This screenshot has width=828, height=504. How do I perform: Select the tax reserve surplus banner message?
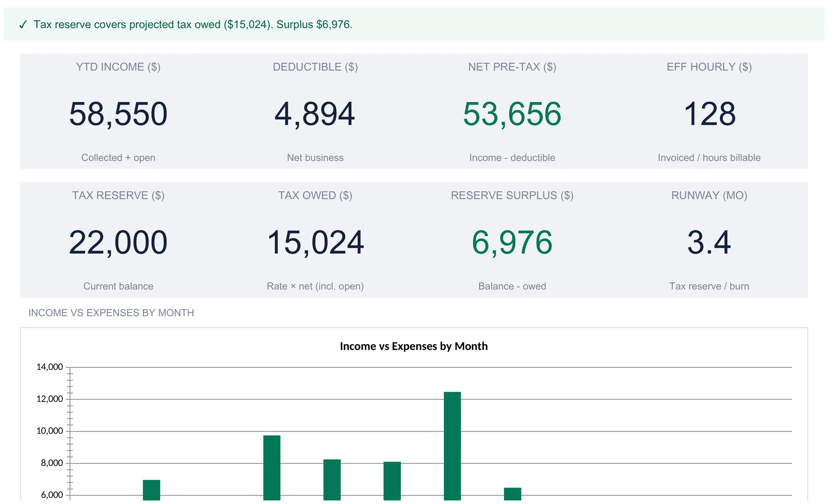pyautogui.click(x=193, y=24)
